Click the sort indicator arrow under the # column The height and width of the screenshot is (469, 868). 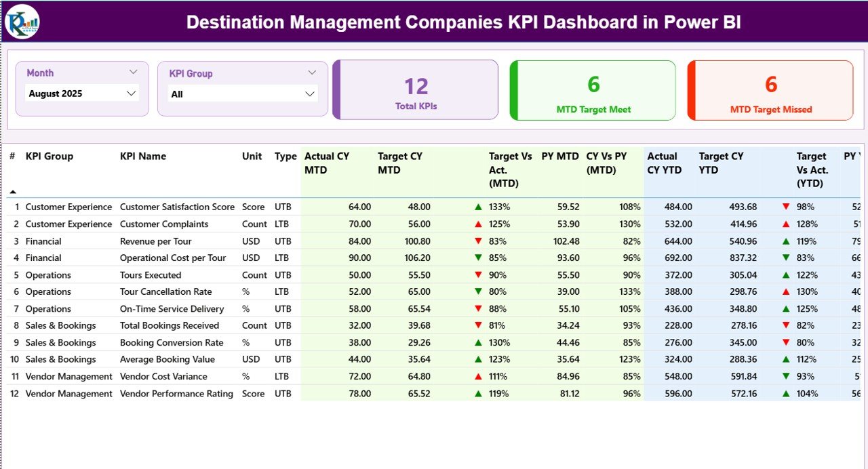tap(12, 190)
